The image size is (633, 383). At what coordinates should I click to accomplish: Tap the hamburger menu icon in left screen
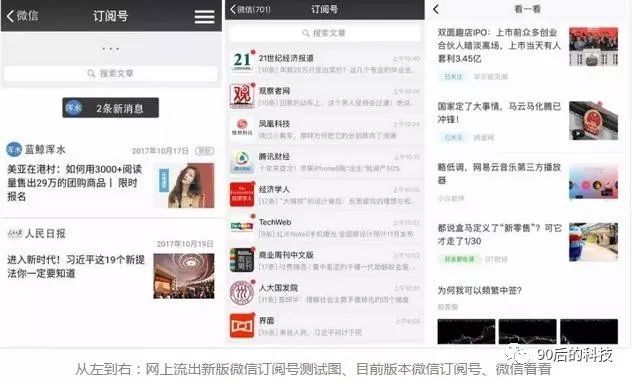pyautogui.click(x=204, y=17)
